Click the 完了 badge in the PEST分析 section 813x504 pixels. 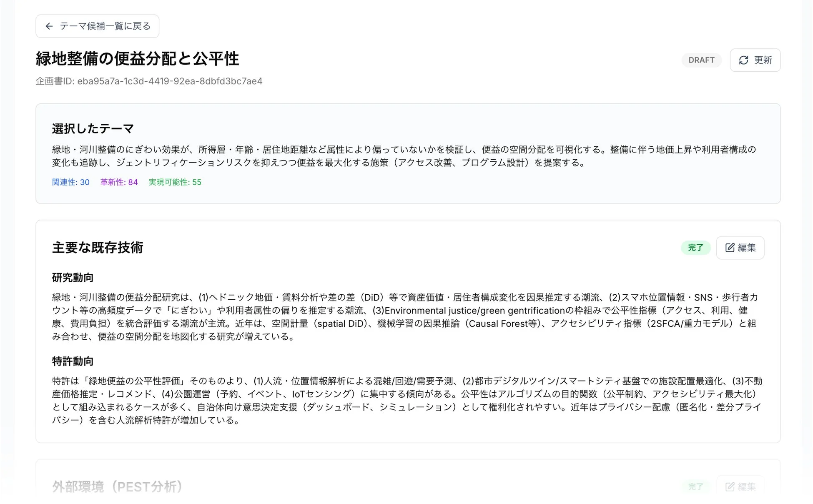tap(696, 486)
